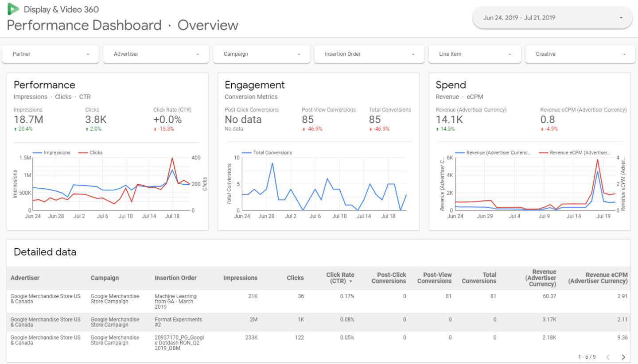Open the Line Item filter
Viewport: 638px width, 364px height.
point(475,54)
